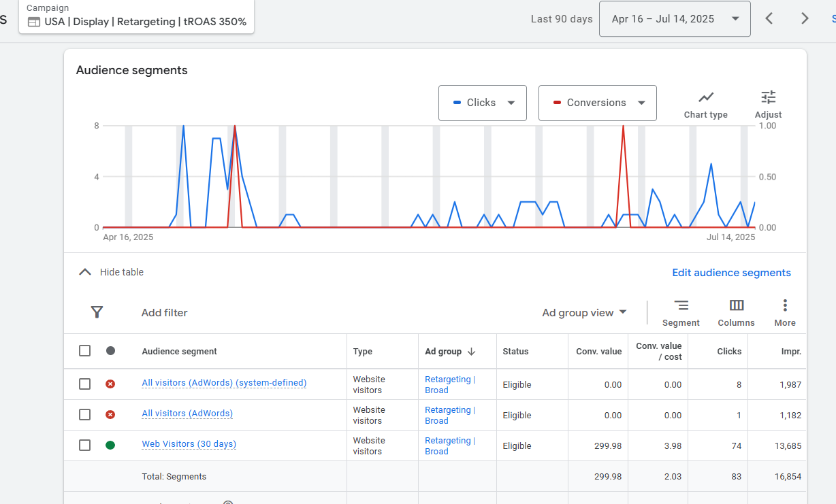Toggle the select-all checkbox in table header
836x504 pixels.
pos(84,351)
